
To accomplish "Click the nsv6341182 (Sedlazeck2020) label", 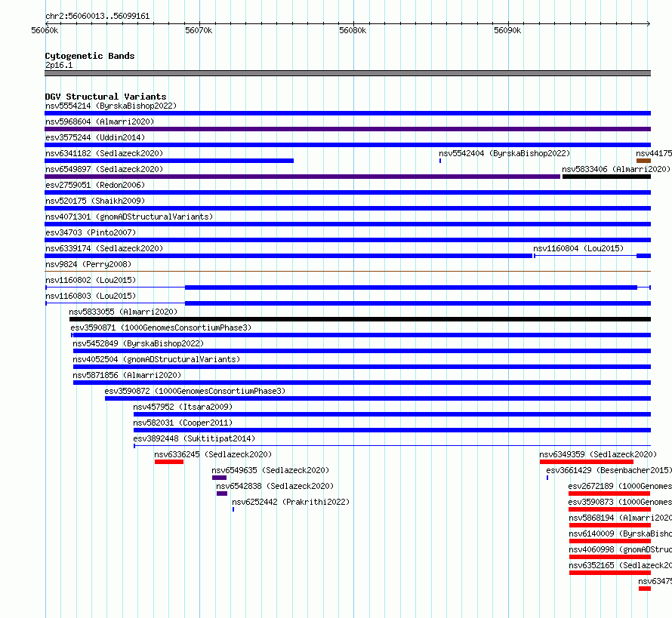I will [x=104, y=153].
